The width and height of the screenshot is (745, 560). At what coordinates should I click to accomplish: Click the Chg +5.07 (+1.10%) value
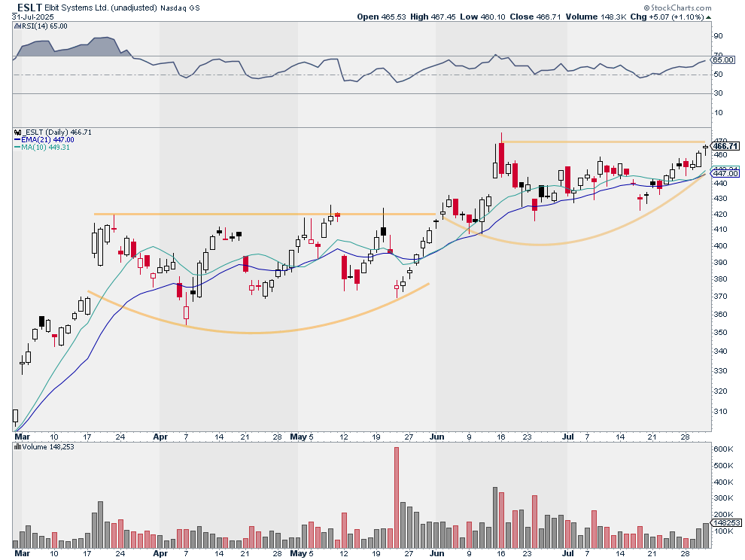pyautogui.click(x=667, y=17)
